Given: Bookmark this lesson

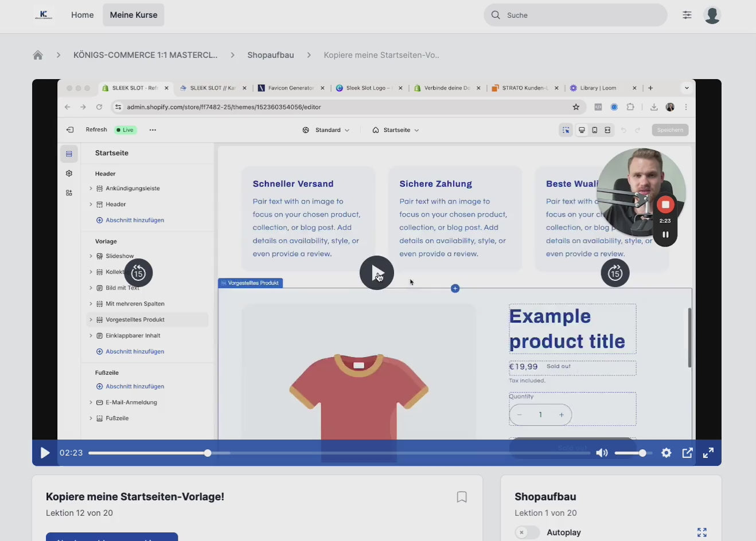Looking at the screenshot, I should (x=461, y=497).
